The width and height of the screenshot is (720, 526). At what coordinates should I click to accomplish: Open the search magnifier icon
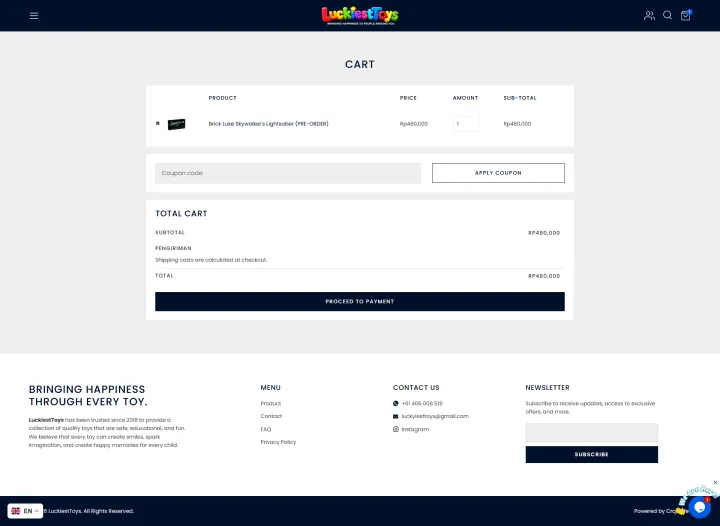667,15
